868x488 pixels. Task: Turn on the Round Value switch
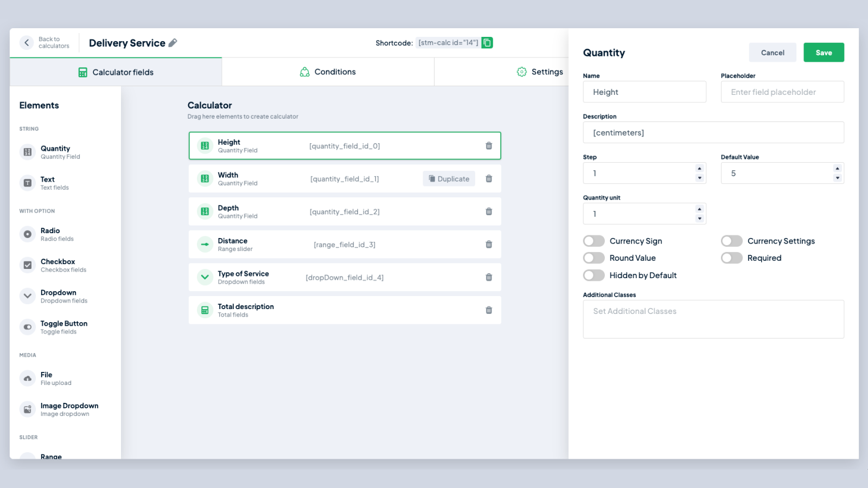tap(594, 258)
